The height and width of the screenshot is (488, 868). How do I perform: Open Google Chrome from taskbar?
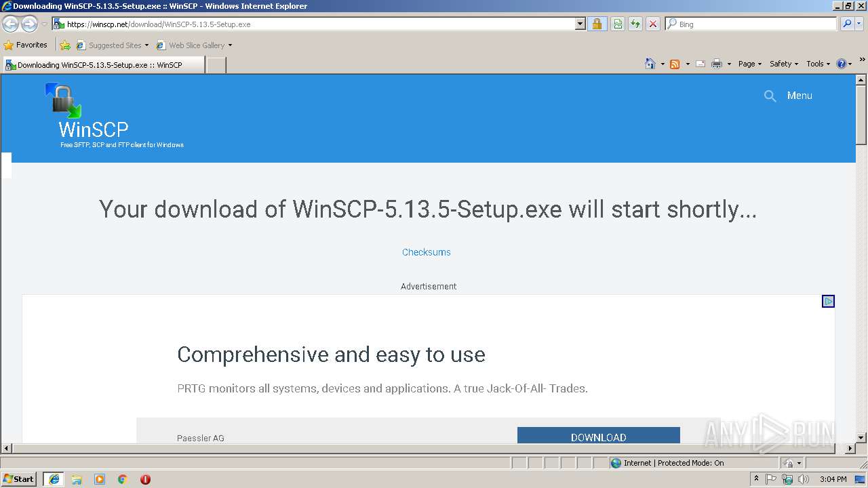(123, 479)
